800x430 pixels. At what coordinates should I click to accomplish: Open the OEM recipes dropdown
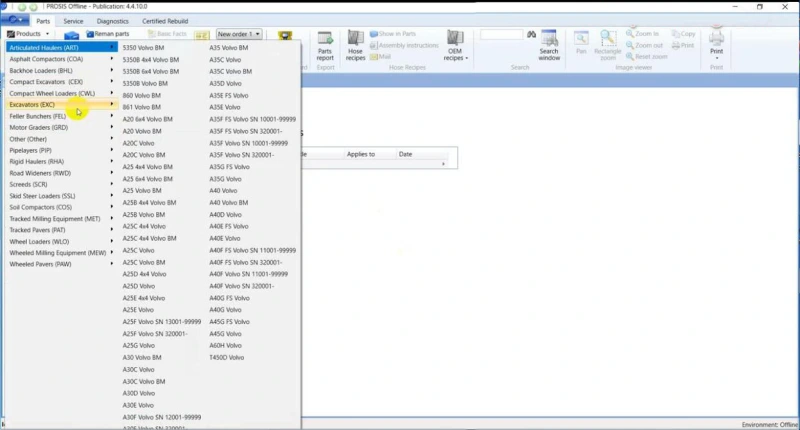click(455, 46)
